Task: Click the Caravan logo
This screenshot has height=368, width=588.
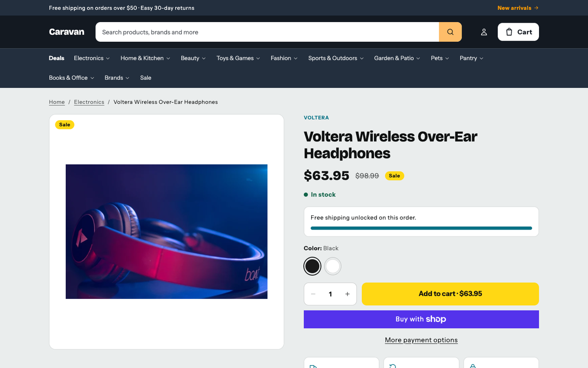Action: [x=67, y=32]
